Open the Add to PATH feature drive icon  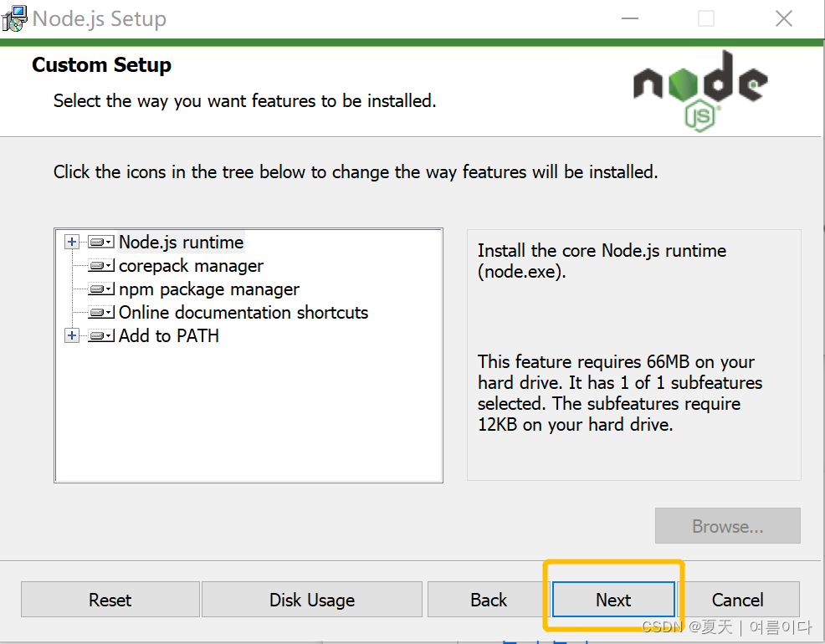101,336
